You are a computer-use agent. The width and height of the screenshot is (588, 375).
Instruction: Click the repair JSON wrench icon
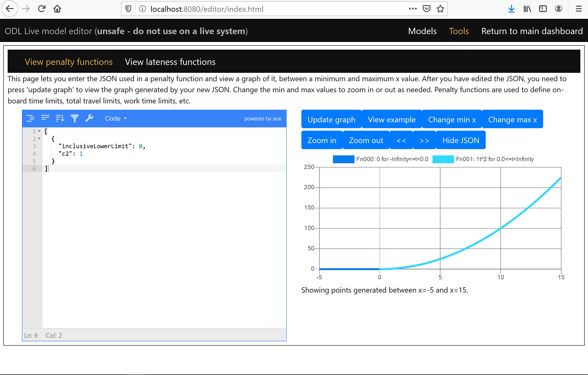(x=89, y=118)
